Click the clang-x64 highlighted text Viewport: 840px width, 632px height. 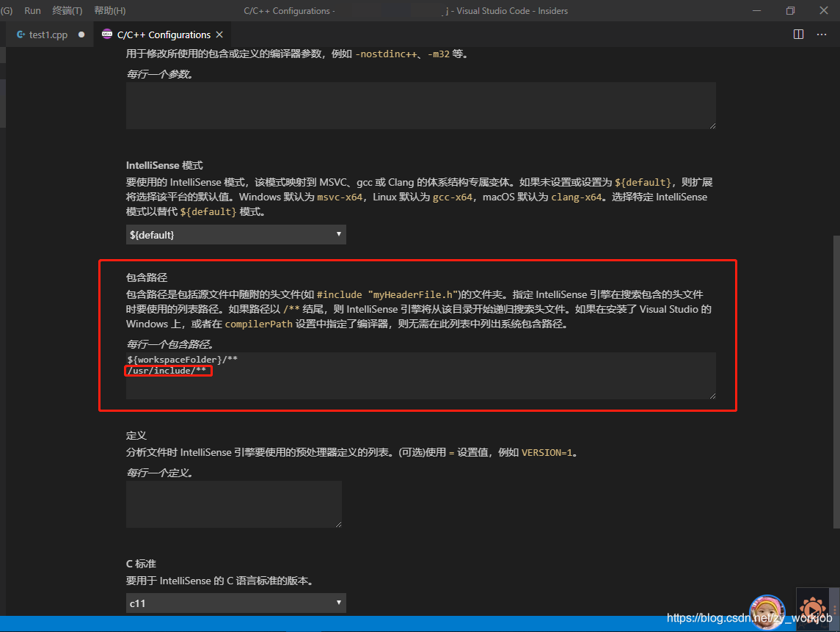pos(577,197)
